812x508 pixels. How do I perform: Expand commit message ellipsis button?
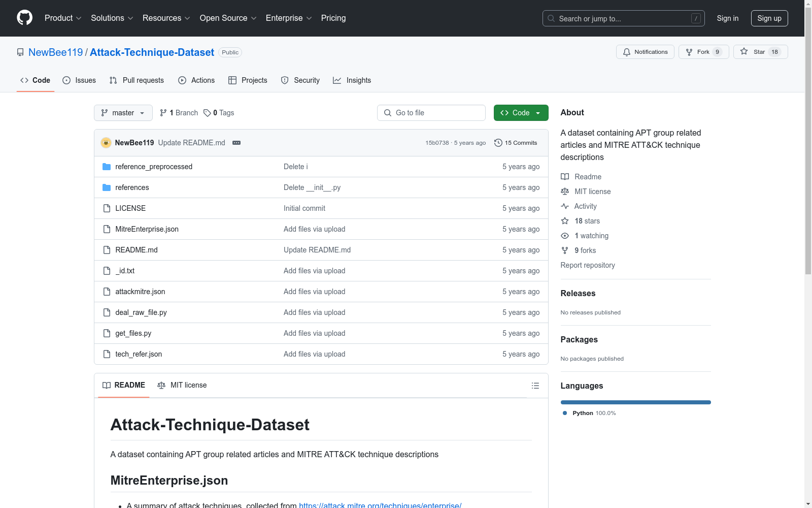click(x=236, y=143)
